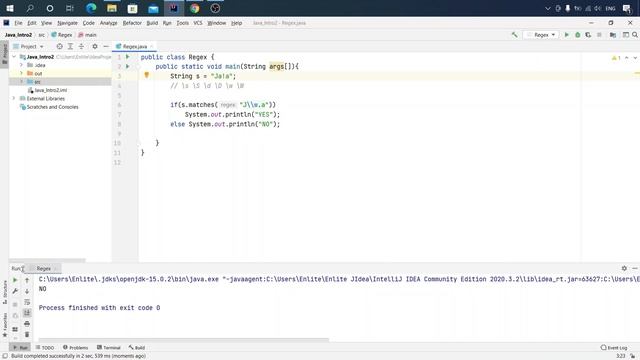This screenshot has width=640, height=360.
Task: Toggle soft-wrap in Run console
Action: coord(27,302)
